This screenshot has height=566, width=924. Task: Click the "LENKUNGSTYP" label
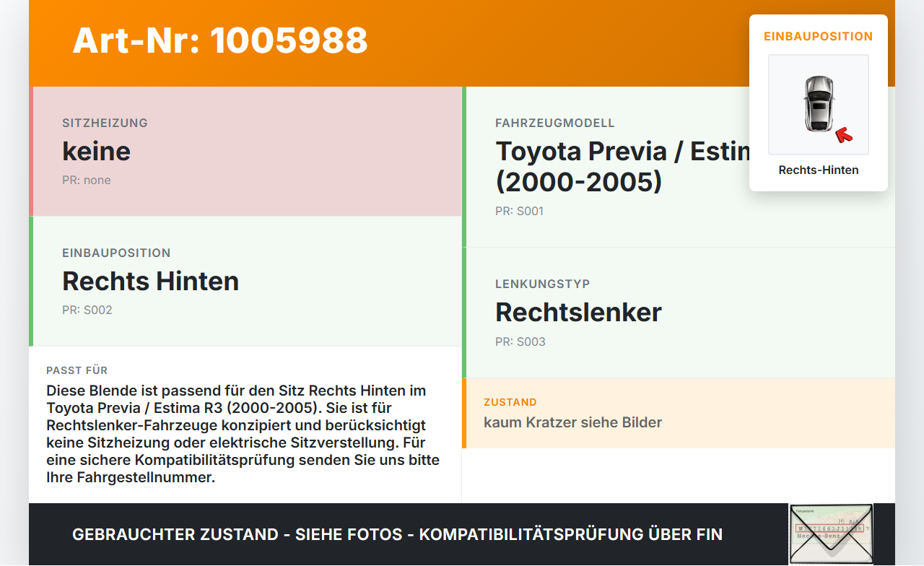542,284
